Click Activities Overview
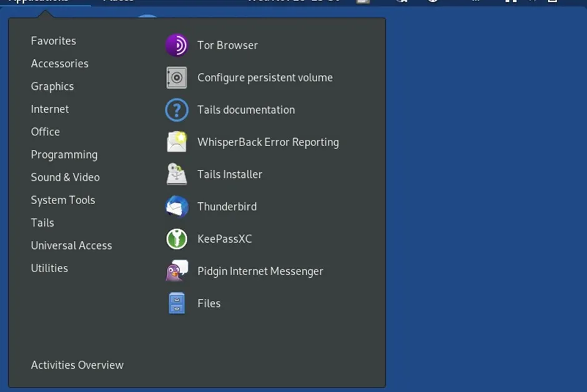 point(77,365)
